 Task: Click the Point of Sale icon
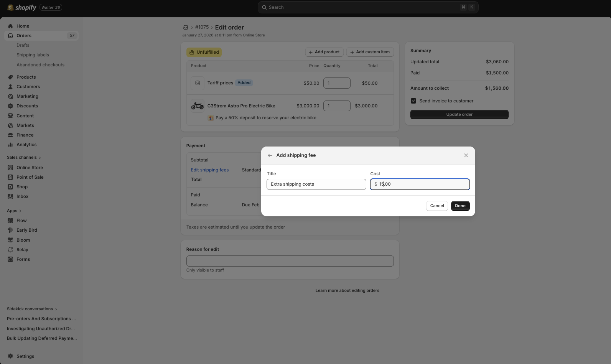[10, 177]
